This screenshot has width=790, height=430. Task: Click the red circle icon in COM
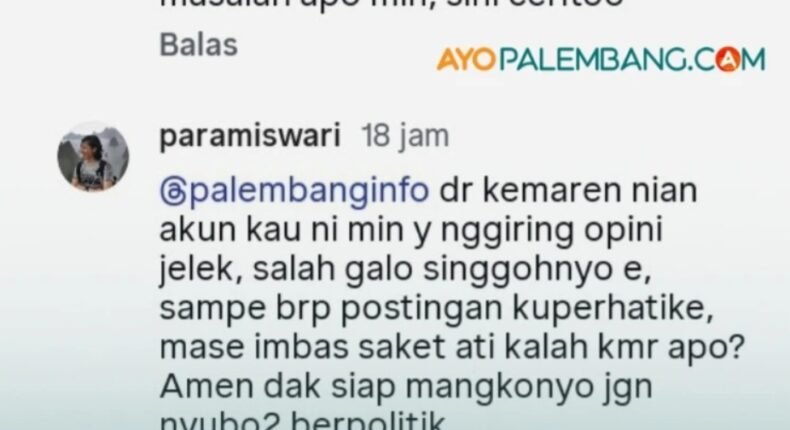[728, 59]
